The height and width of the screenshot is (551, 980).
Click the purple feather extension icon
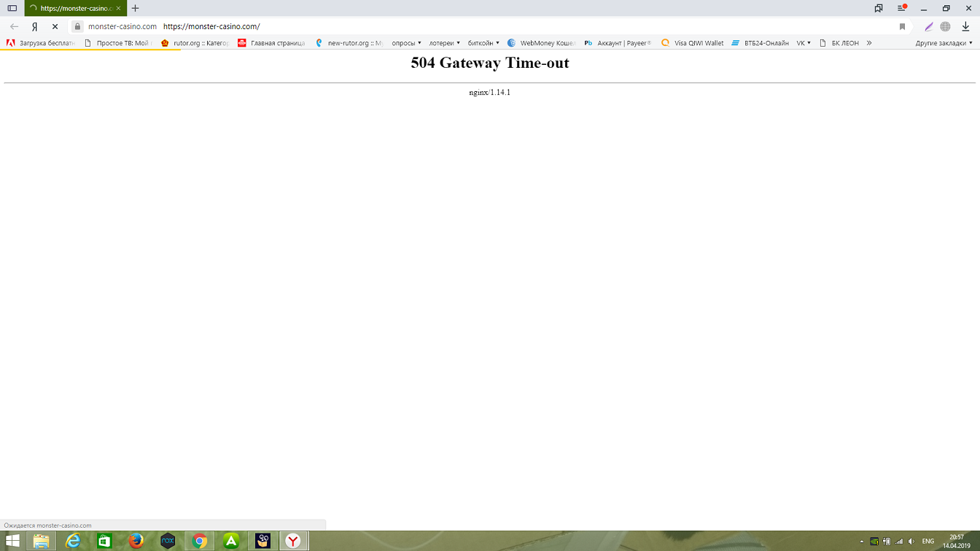(928, 26)
